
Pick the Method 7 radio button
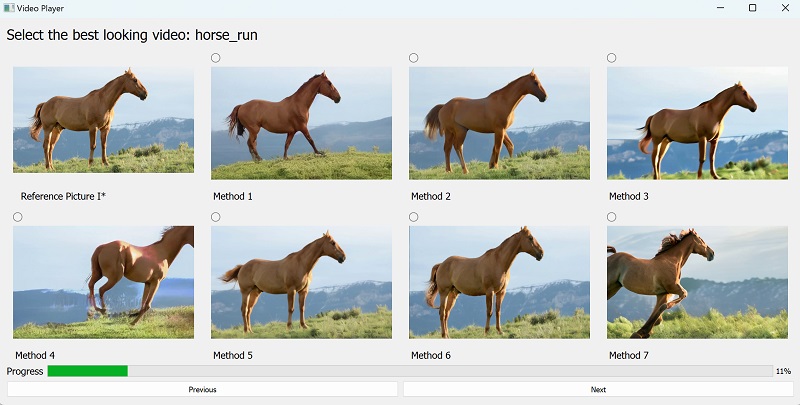point(612,217)
